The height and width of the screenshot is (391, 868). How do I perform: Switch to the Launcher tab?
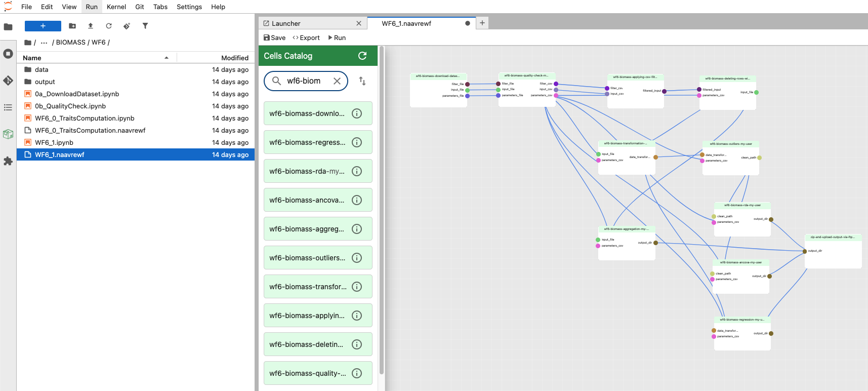(286, 23)
